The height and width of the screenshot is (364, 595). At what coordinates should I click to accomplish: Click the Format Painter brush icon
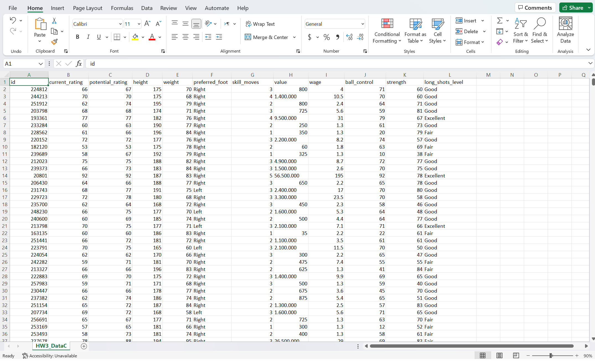pyautogui.click(x=54, y=42)
